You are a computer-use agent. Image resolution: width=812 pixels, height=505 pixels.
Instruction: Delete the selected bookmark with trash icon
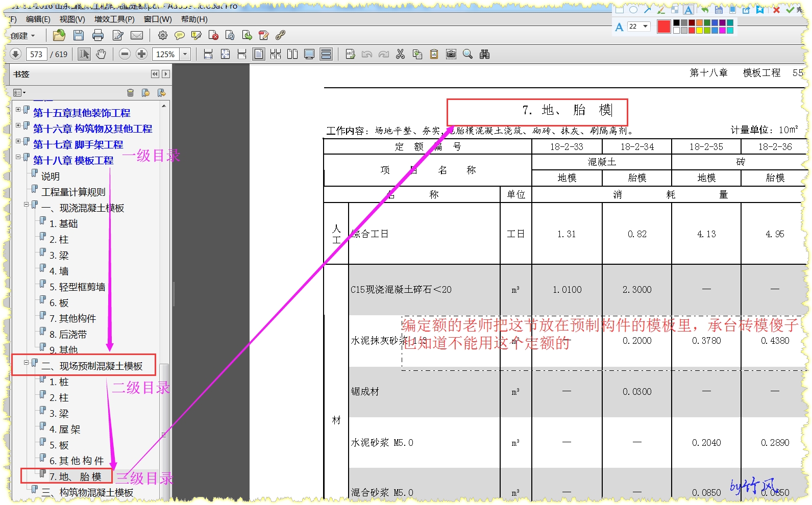(130, 92)
